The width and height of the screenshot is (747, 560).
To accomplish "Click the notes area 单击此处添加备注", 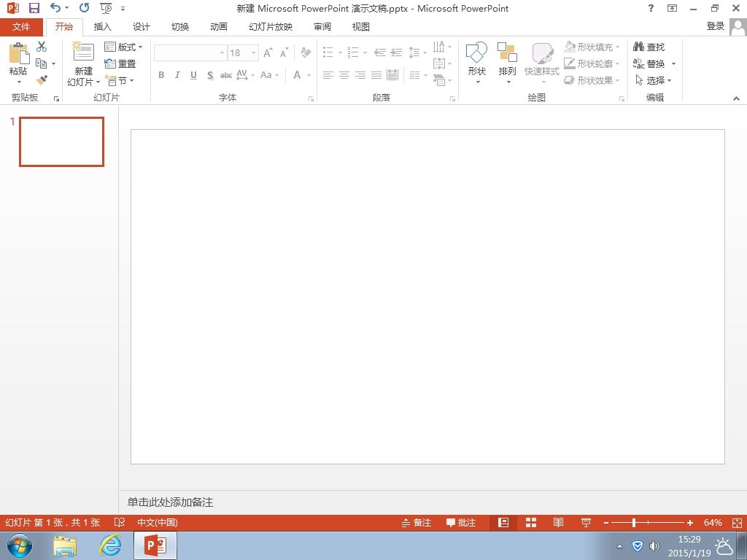I will [x=170, y=502].
